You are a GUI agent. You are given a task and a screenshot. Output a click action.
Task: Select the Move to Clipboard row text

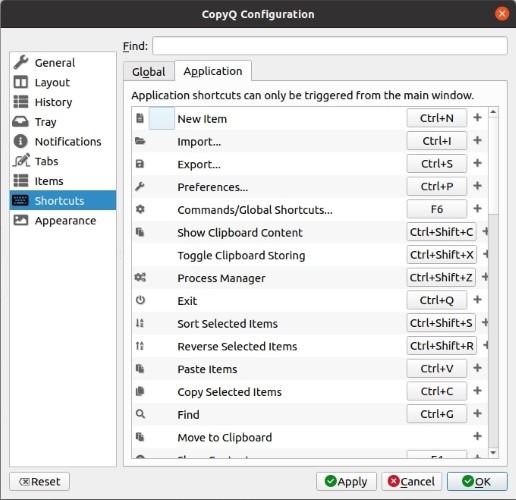point(225,437)
